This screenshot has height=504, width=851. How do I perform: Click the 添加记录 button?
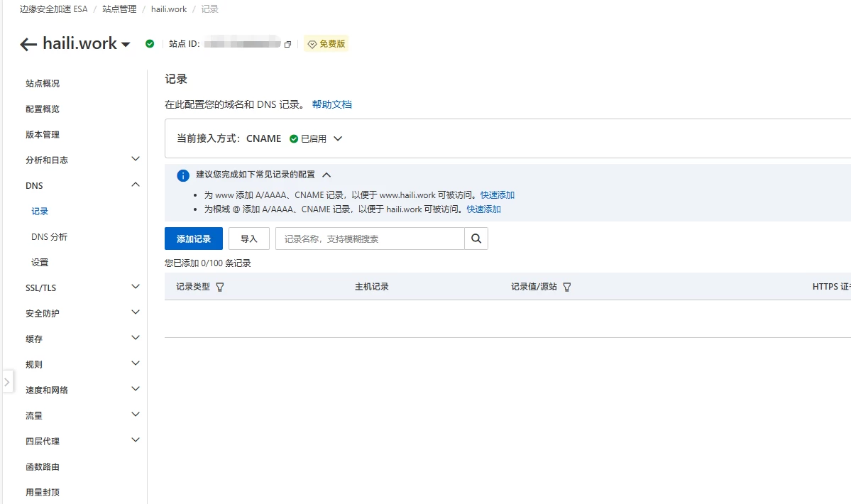click(194, 239)
